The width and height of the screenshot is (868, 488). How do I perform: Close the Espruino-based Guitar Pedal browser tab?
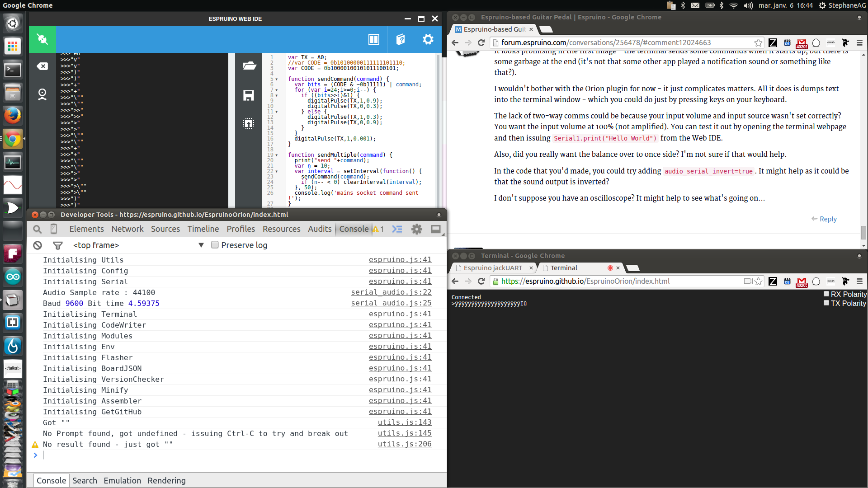[531, 29]
